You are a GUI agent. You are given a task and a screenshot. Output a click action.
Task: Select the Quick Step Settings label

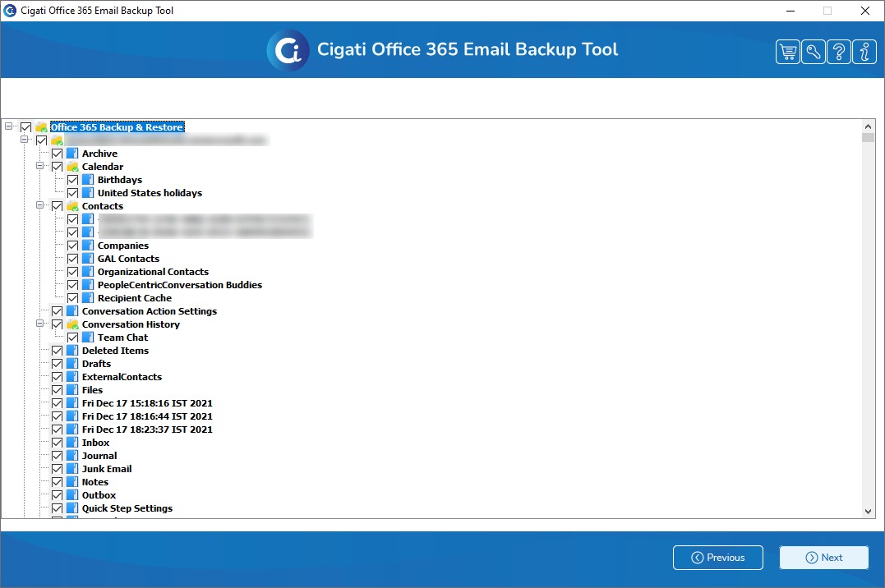[127, 508]
